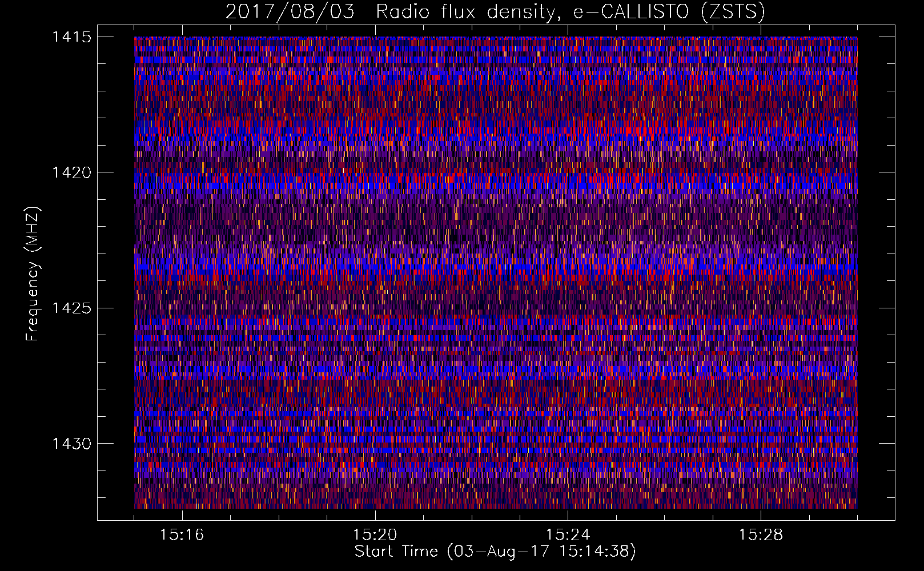Click the 1415 frequency tick label
The width and height of the screenshot is (924, 571).
pyautogui.click(x=72, y=37)
